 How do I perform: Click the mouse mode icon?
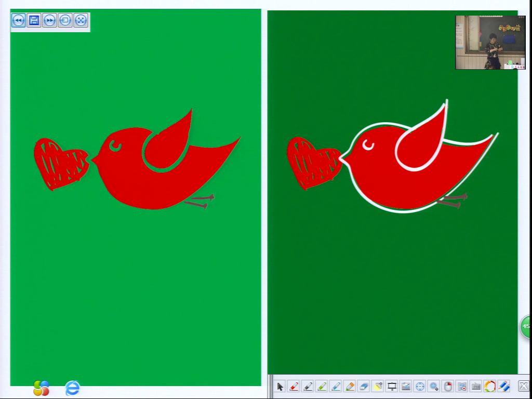coord(448,387)
